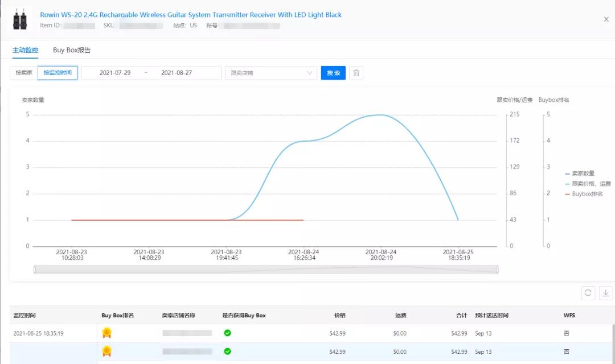Screen dimensions: 615x364
Task: Click the first row green checkmark icon
Action: (x=227, y=333)
